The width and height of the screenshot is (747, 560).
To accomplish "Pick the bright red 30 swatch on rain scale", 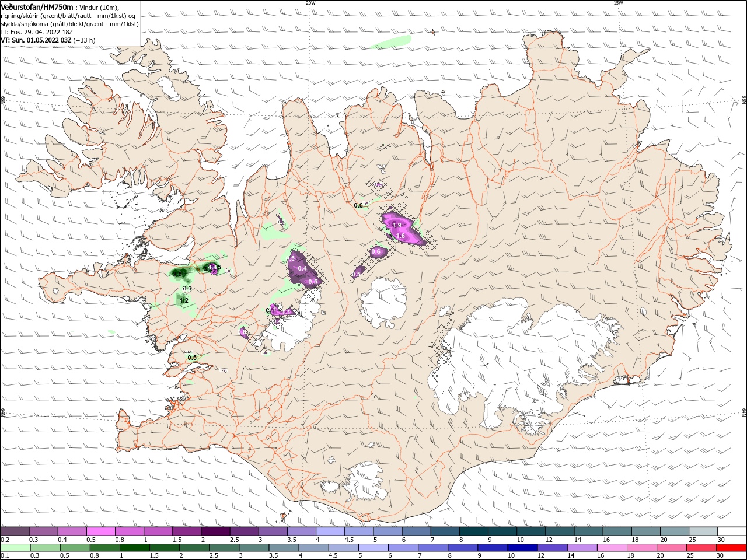I will click(x=732, y=548).
